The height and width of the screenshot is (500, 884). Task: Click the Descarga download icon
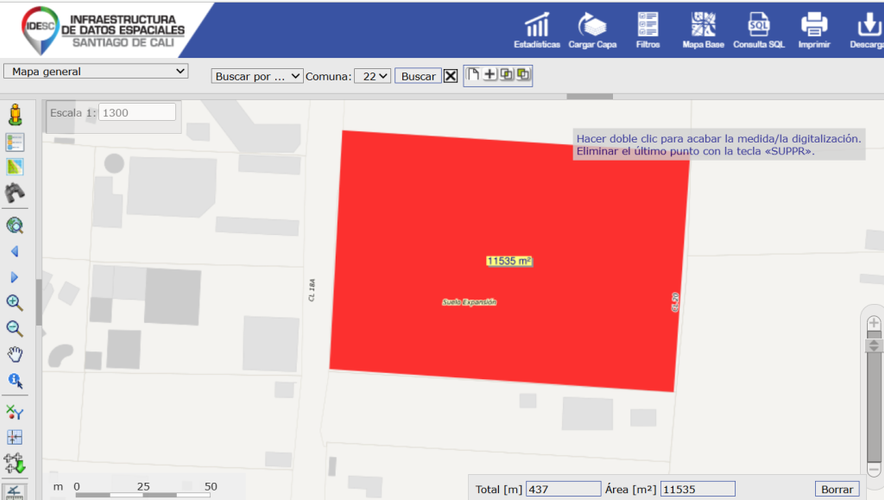pyautogui.click(x=868, y=25)
